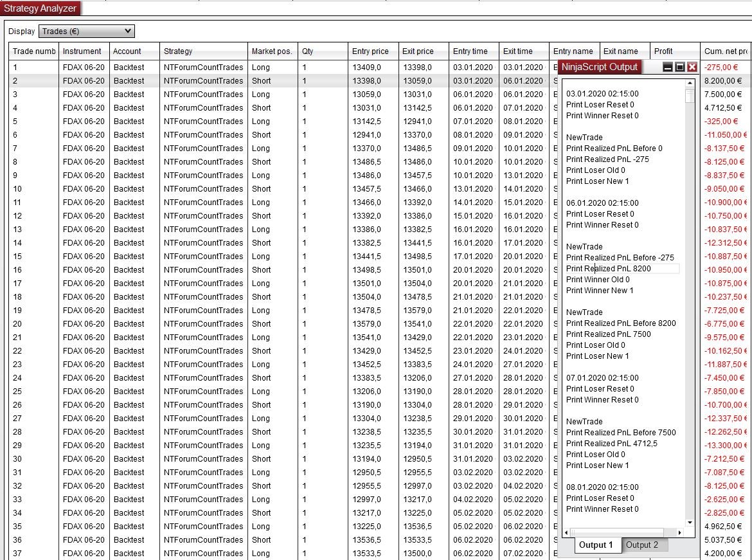Click output line 'Print Realized PnL -275'

(607, 159)
